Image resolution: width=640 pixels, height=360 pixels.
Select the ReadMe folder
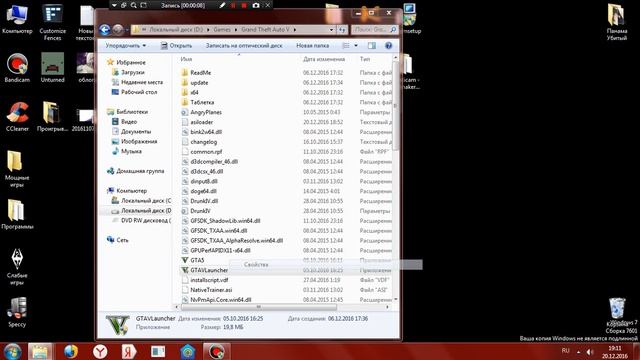click(x=200, y=73)
